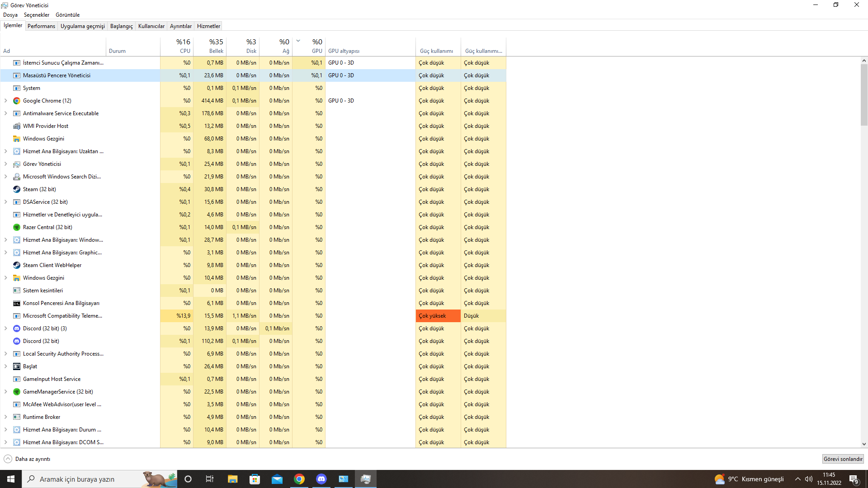Expand the Antimalware Service Executable row
Screen dimensions: 868x488
pos(5,113)
